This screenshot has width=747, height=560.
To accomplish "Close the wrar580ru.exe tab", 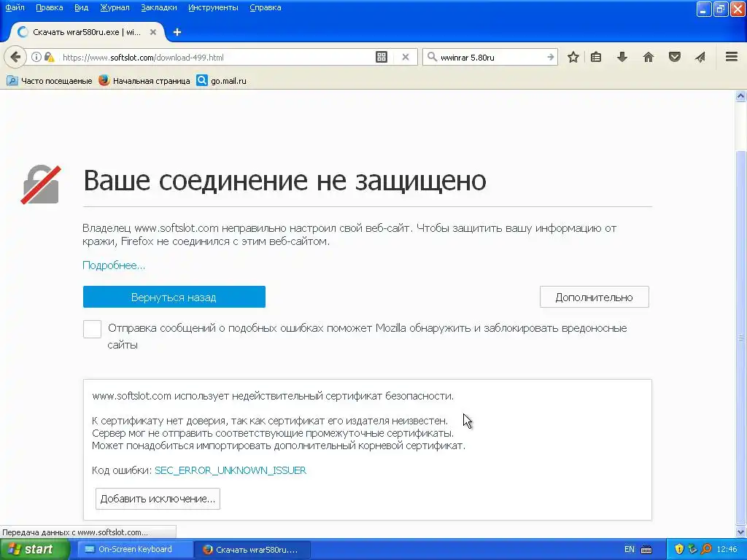I will click(153, 32).
